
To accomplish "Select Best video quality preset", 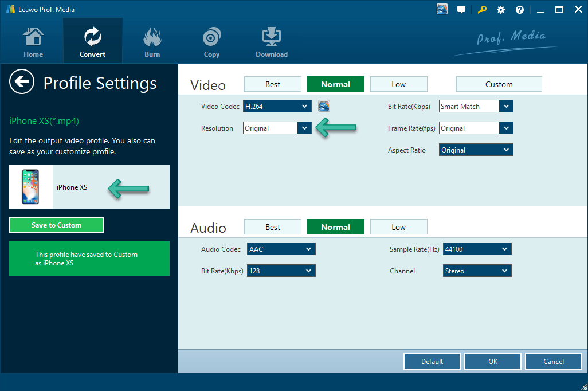I will [273, 84].
